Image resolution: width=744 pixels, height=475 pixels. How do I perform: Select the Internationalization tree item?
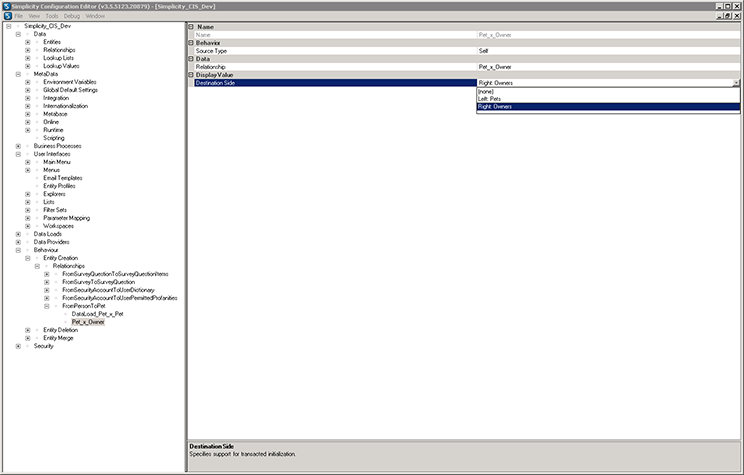65,106
